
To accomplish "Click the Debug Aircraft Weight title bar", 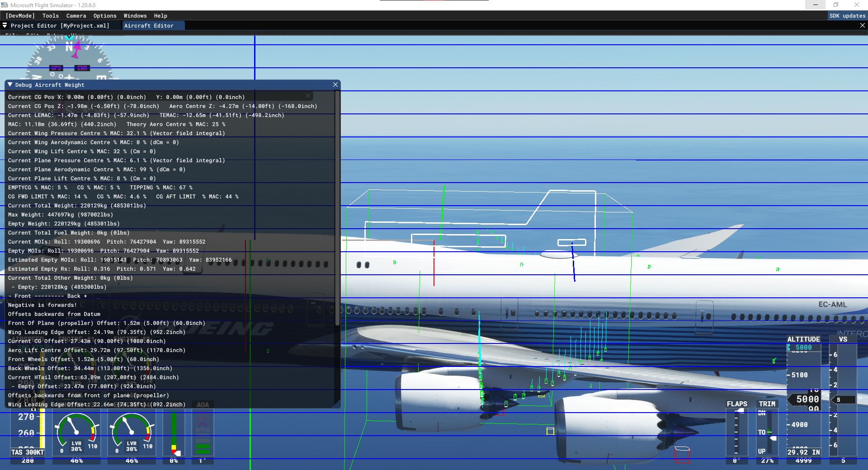I will 172,85.
